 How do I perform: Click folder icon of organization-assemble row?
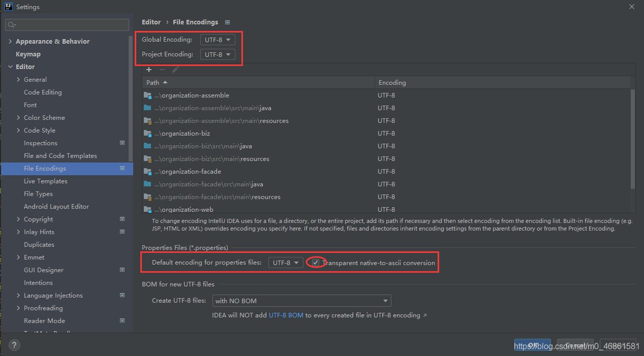pyautogui.click(x=148, y=95)
